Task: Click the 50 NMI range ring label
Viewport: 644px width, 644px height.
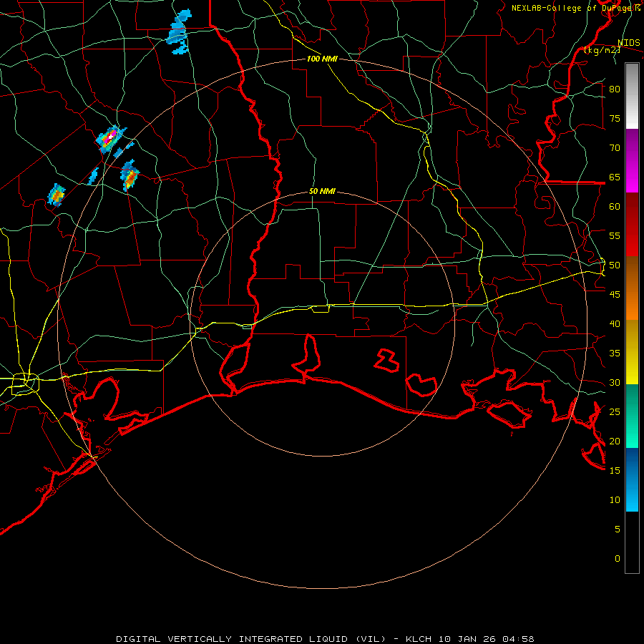Action: point(322,191)
